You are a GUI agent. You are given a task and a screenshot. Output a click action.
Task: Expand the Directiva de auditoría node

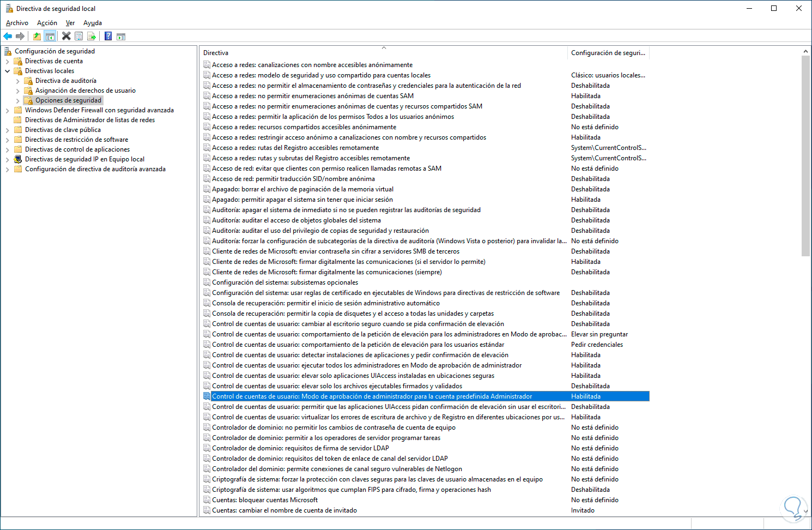(x=18, y=81)
